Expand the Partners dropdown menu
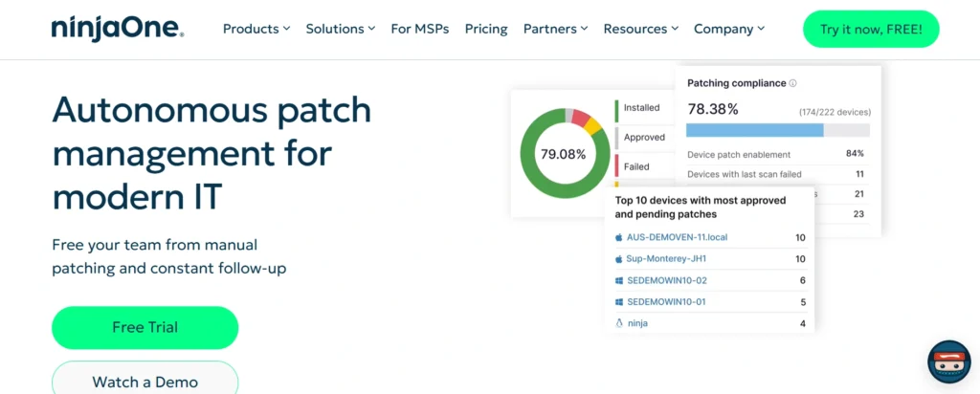The width and height of the screenshot is (980, 394). pyautogui.click(x=556, y=29)
